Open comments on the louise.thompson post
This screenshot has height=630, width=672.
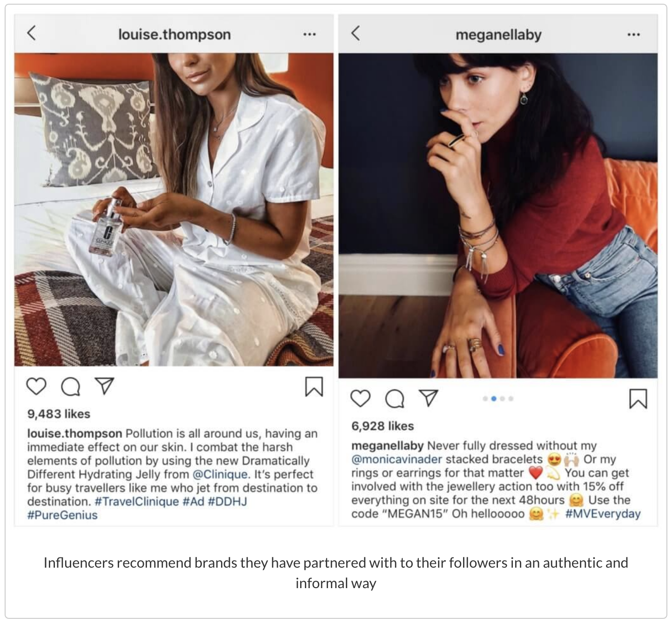click(x=70, y=387)
